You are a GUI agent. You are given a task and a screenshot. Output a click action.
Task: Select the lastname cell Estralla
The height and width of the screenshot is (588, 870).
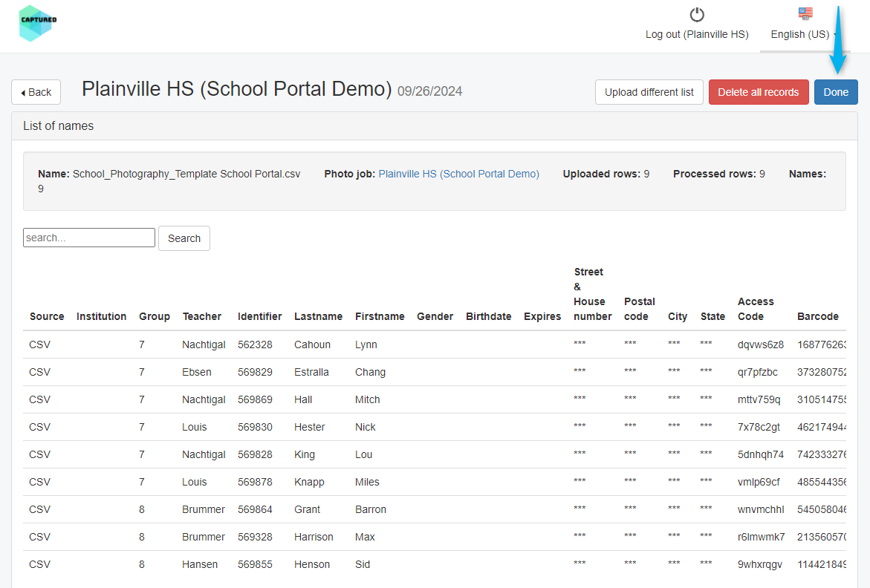pyautogui.click(x=311, y=373)
